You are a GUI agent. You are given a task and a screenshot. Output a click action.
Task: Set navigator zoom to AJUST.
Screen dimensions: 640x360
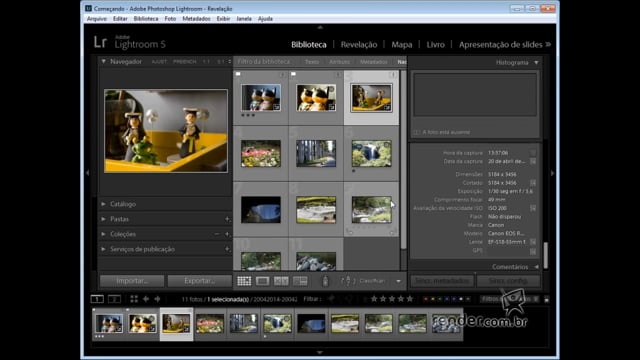pyautogui.click(x=159, y=62)
